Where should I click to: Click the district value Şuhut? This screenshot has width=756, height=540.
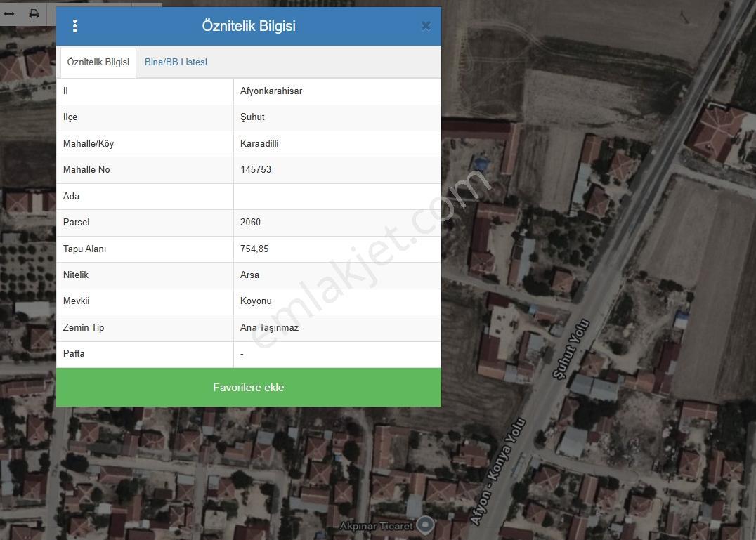pos(252,117)
